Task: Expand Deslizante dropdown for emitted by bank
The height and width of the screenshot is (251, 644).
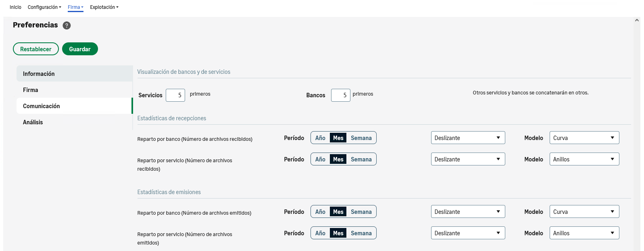Action: [468, 212]
